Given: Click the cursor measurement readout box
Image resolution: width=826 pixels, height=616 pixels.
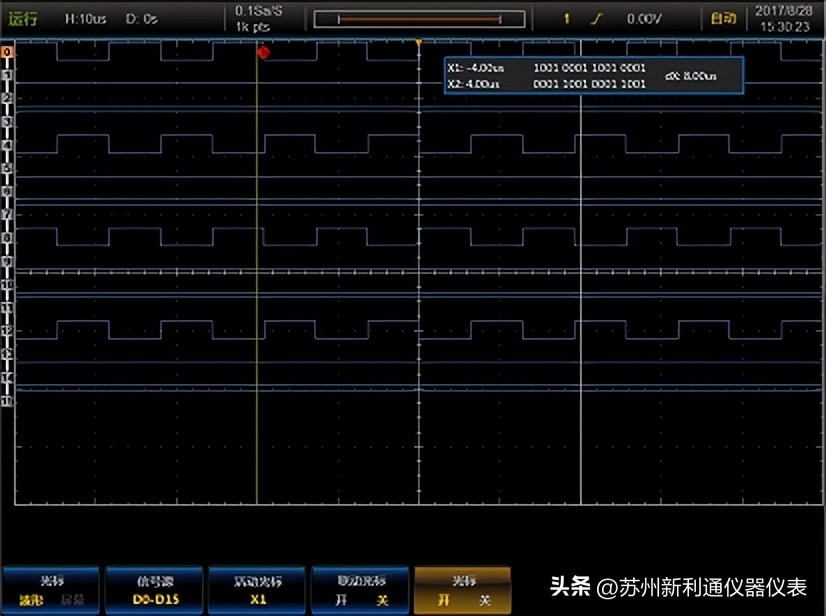Looking at the screenshot, I should tap(594, 76).
